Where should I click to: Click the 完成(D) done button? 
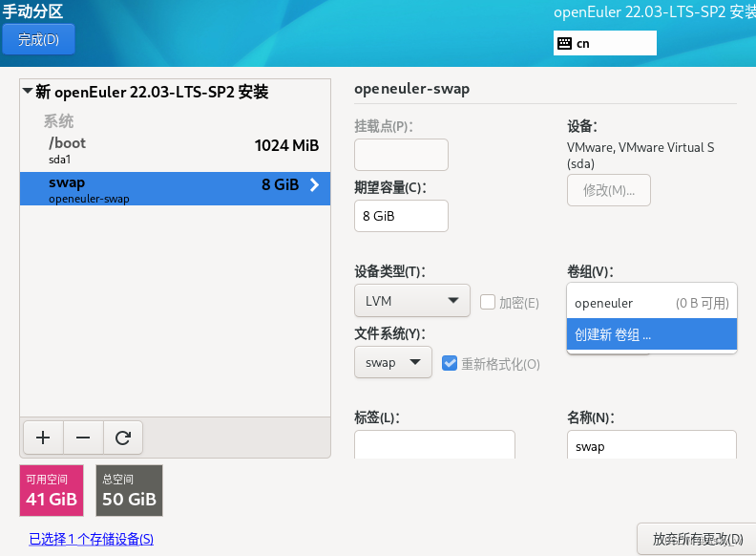tap(38, 39)
